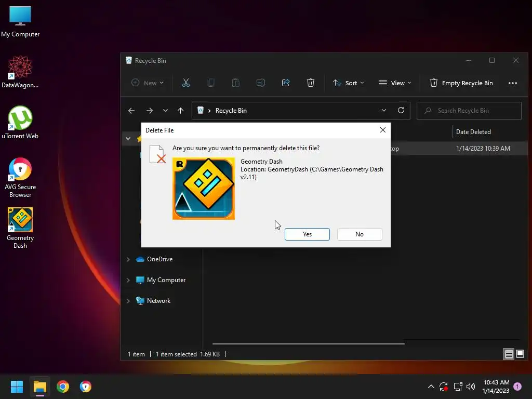Minimize the Recycle Bin window
The width and height of the screenshot is (532, 399).
[x=469, y=60]
